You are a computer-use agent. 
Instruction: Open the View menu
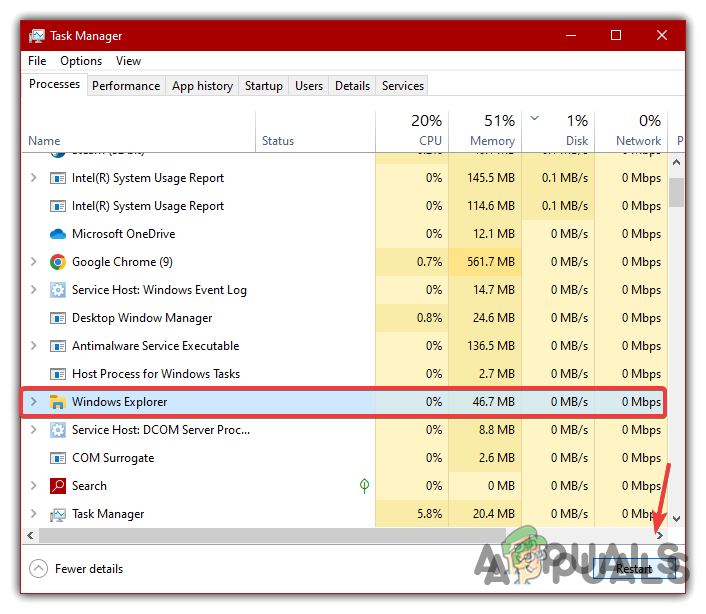click(x=128, y=61)
